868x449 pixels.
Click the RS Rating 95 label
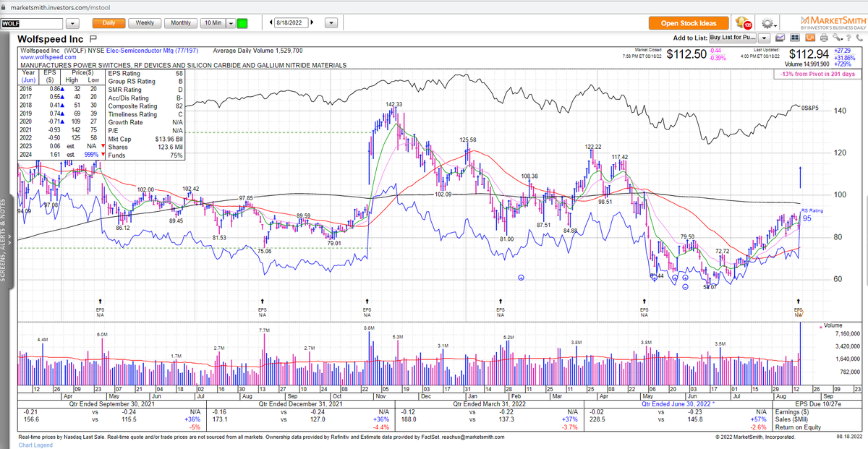coord(813,214)
